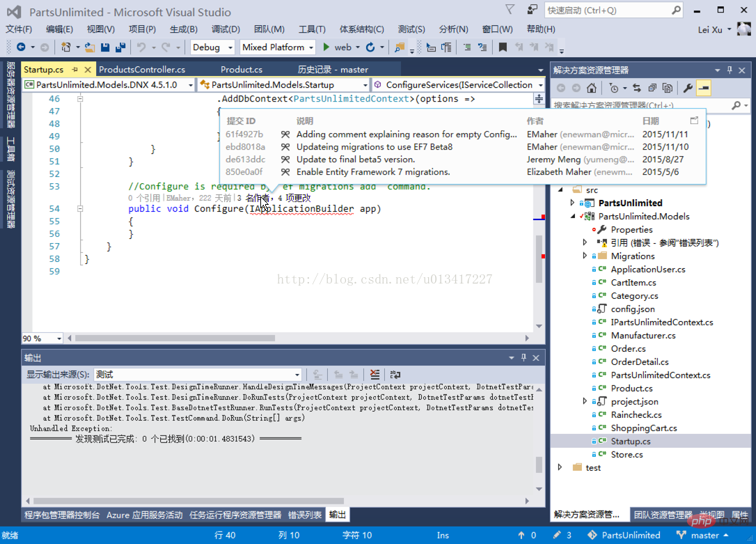Open the Mixed Platform dropdown
Screen dimensions: 756x544
click(x=278, y=47)
